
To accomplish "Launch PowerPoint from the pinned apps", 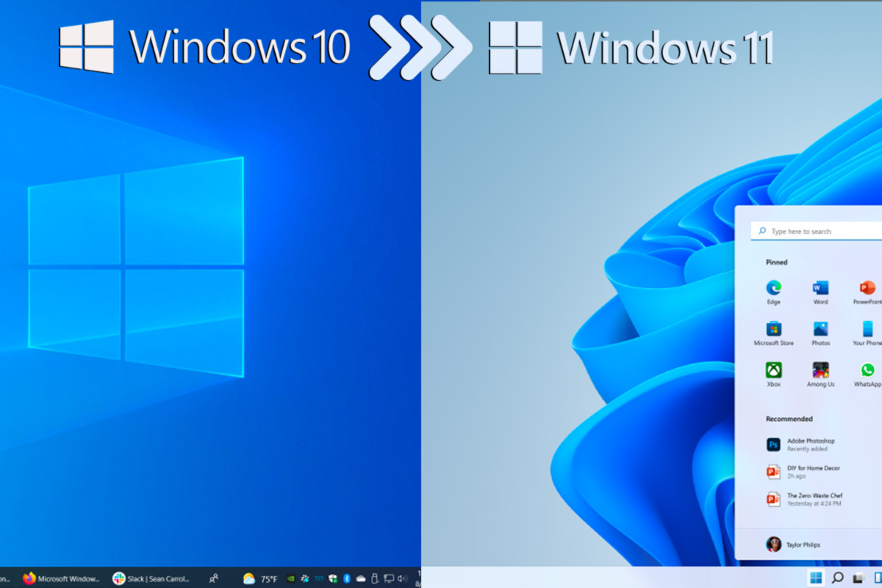I will pos(866,288).
